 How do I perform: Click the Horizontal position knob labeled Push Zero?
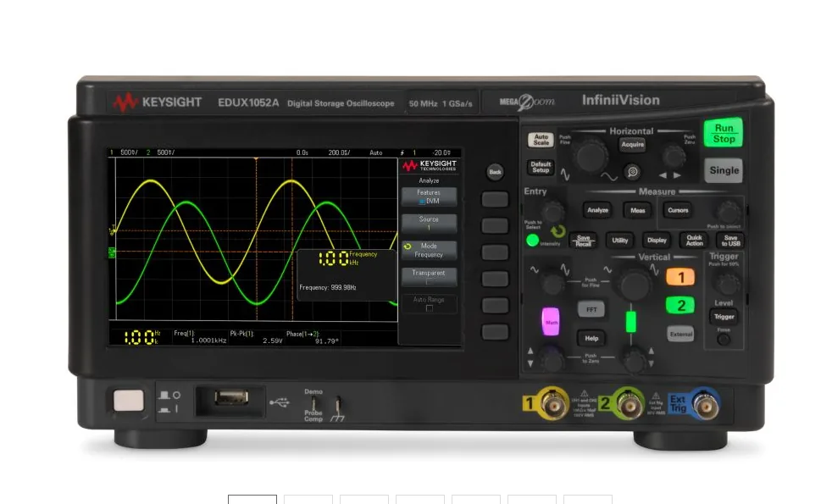tap(674, 157)
